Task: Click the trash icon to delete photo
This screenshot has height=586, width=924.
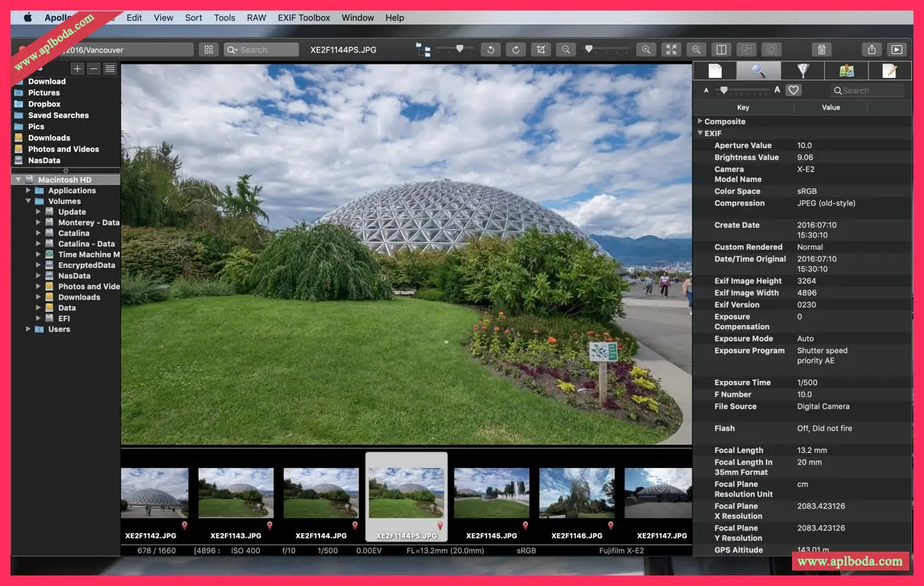Action: (821, 50)
